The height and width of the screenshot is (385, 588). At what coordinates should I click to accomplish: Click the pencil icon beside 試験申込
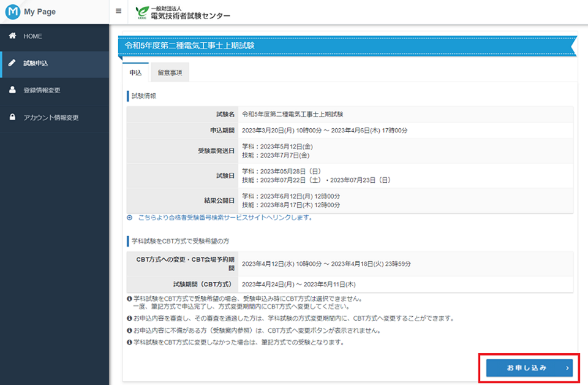pyautogui.click(x=12, y=63)
